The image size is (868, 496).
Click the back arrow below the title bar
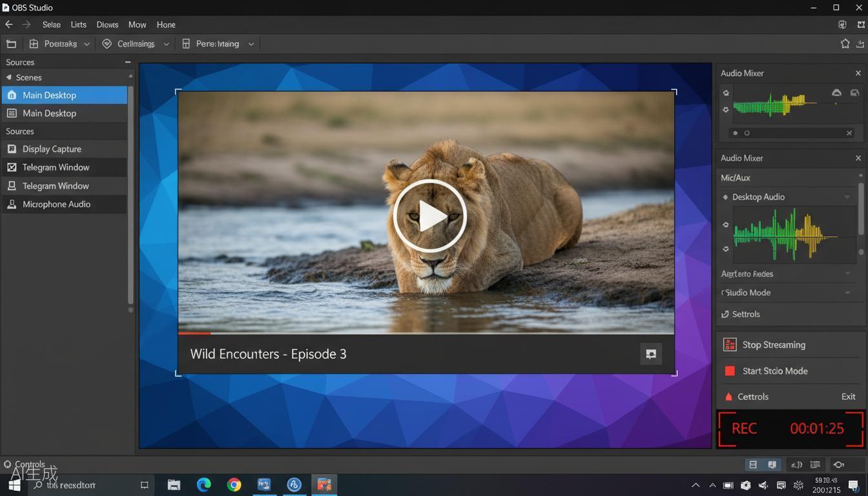(9, 25)
